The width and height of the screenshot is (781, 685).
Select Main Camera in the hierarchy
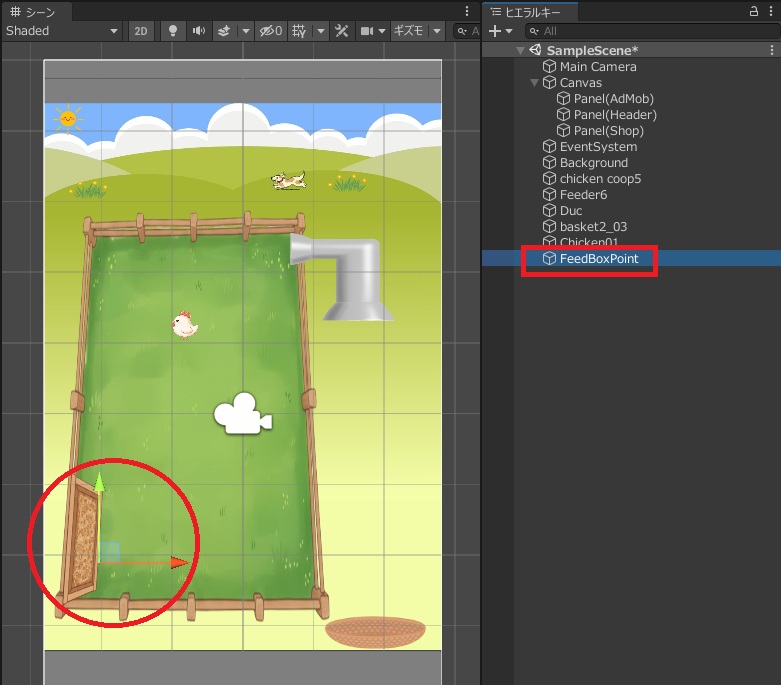[x=597, y=67]
